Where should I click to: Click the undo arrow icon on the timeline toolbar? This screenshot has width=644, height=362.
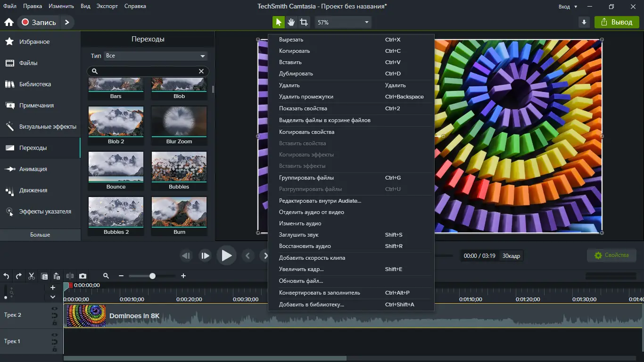[6, 276]
